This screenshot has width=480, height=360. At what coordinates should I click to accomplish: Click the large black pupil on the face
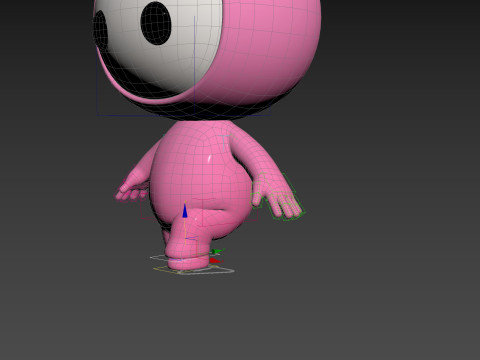156,23
